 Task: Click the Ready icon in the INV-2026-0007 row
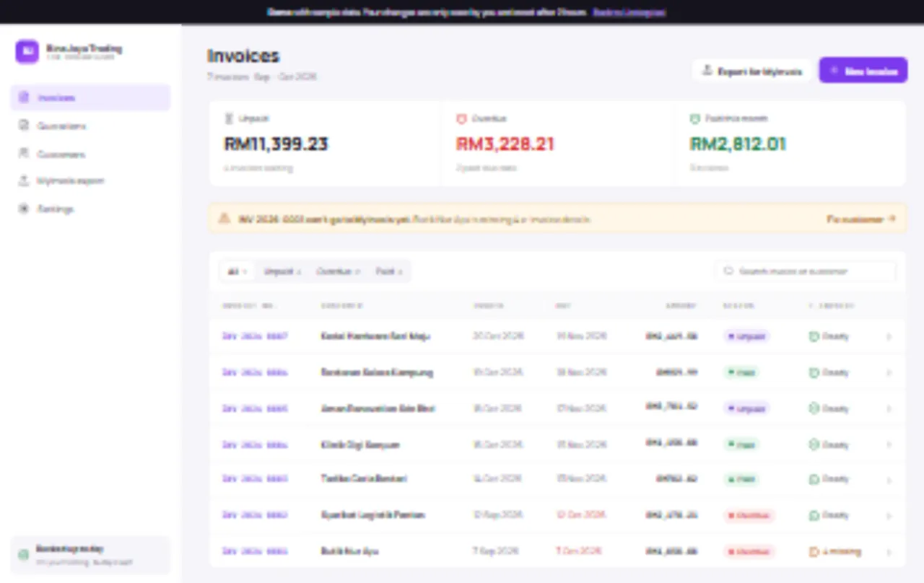(x=813, y=336)
